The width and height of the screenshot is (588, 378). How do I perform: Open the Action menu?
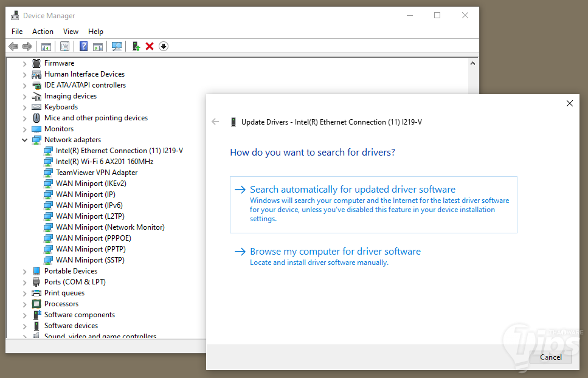pos(43,32)
